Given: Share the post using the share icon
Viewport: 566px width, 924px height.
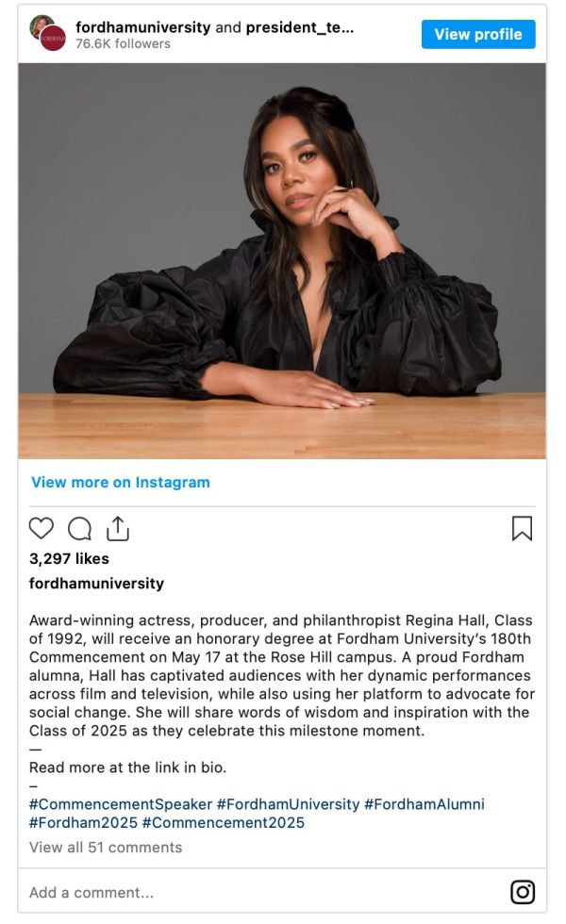Looking at the screenshot, I should (x=117, y=528).
